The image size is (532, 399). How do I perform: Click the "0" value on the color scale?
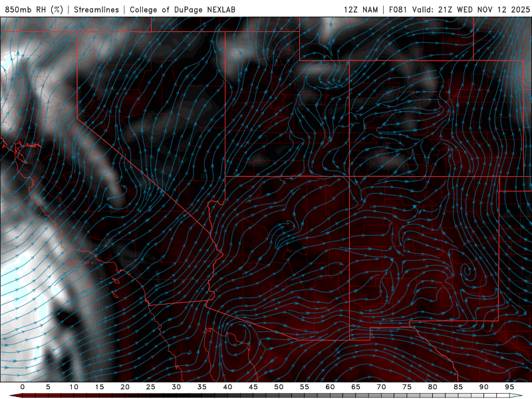tap(23, 387)
